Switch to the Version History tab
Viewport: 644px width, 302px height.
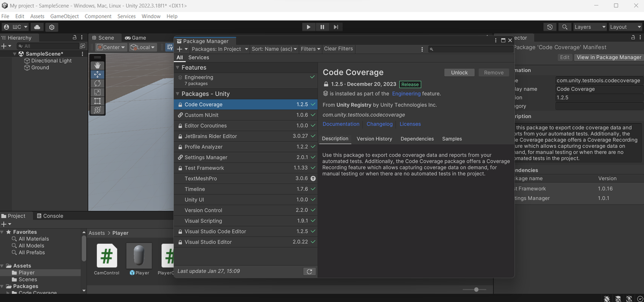click(374, 139)
